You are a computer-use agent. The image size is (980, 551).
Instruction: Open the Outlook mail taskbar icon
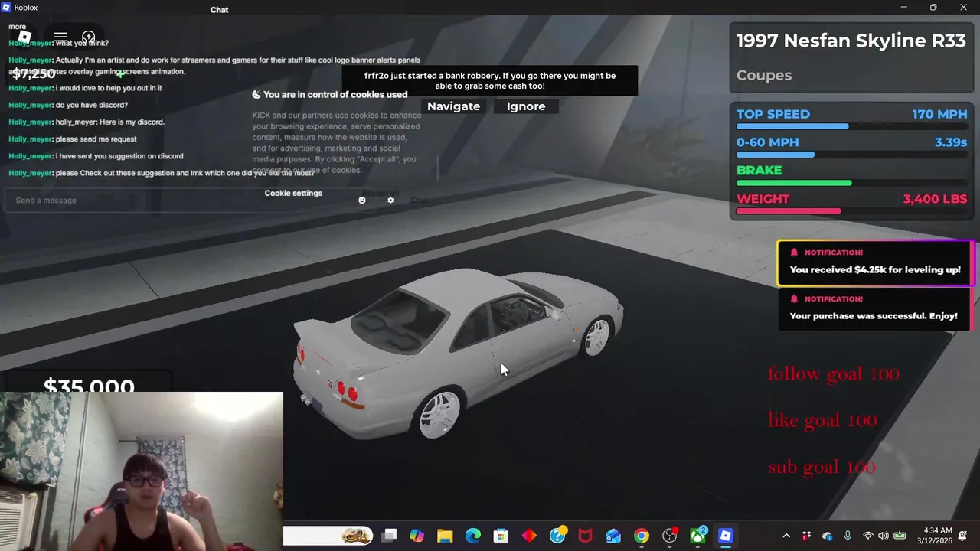(613, 536)
